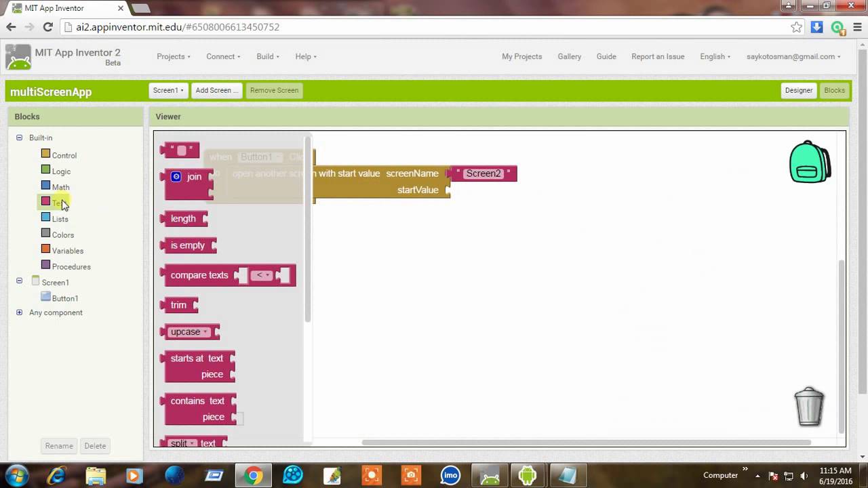868x488 pixels.
Task: Open File Explorer folder in taskbar
Action: pyautogui.click(x=96, y=476)
